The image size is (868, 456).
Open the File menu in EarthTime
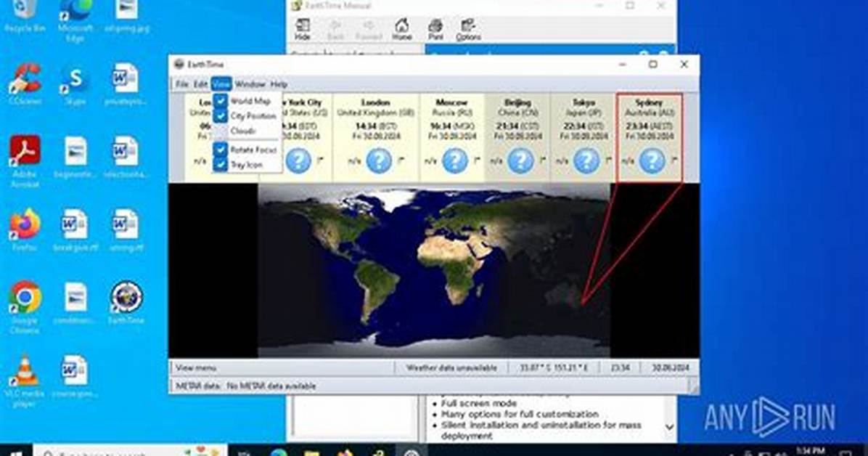(x=182, y=84)
